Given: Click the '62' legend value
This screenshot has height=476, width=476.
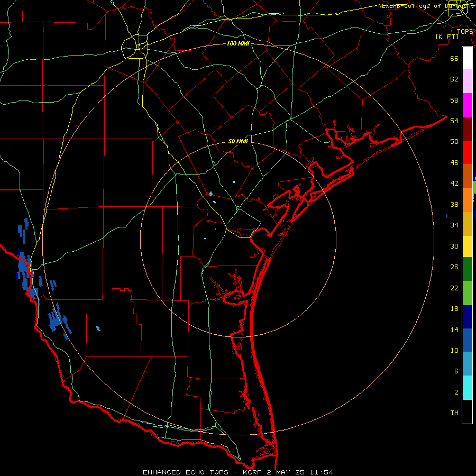Looking at the screenshot, I should pos(454,79).
